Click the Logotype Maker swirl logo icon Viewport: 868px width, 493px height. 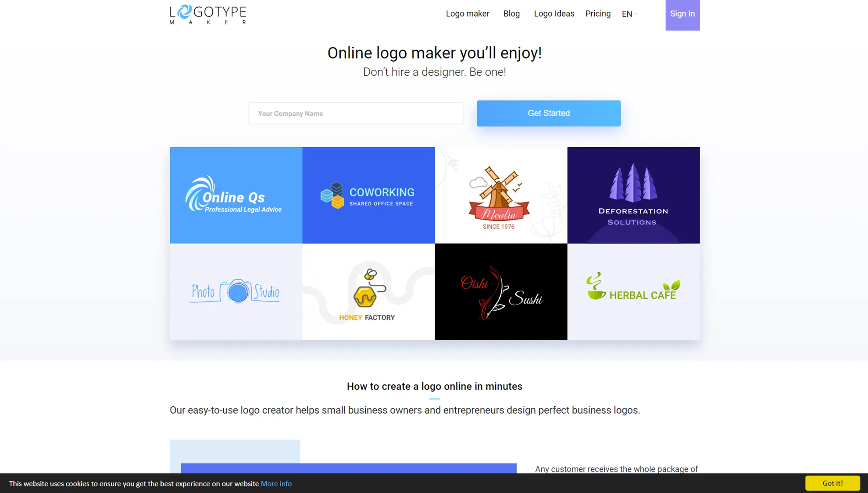tap(185, 11)
